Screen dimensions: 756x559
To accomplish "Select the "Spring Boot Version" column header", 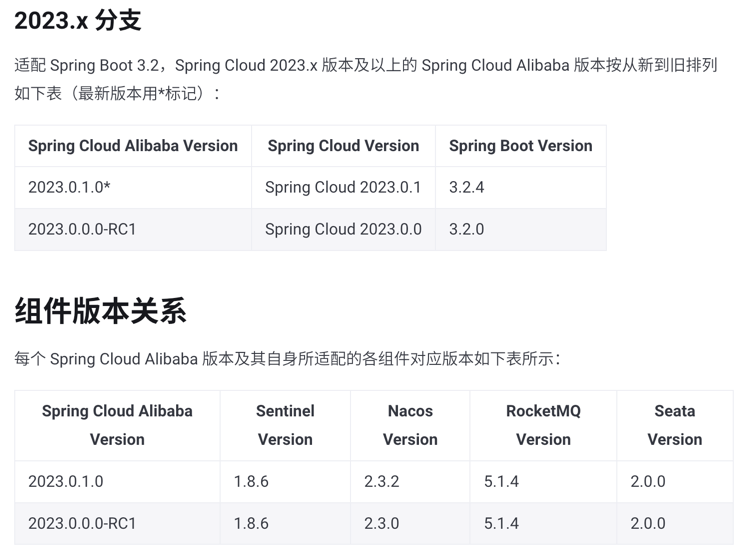I will click(x=520, y=146).
